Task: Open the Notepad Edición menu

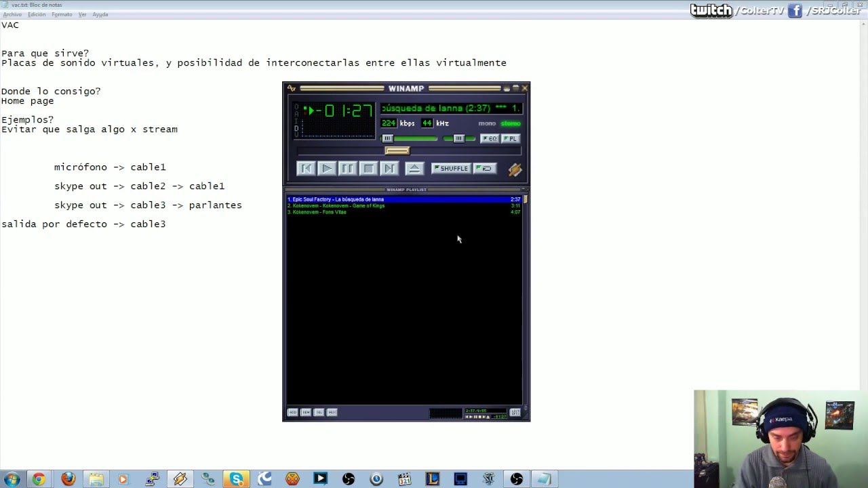Action: pos(37,14)
